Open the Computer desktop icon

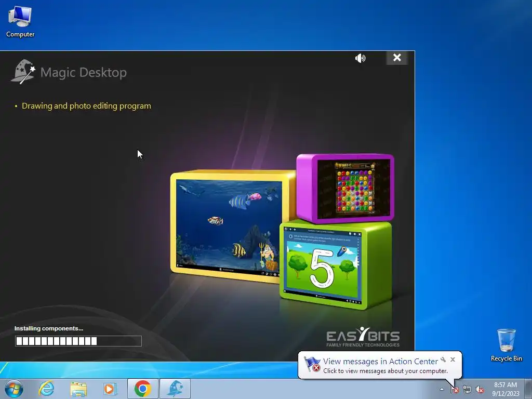20,21
